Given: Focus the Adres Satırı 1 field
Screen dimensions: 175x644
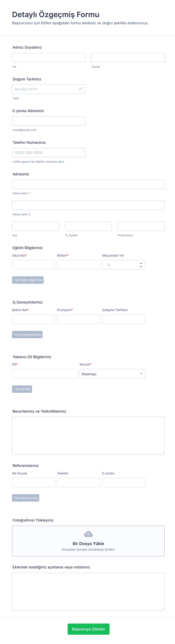Looking at the screenshot, I should 88,184.
